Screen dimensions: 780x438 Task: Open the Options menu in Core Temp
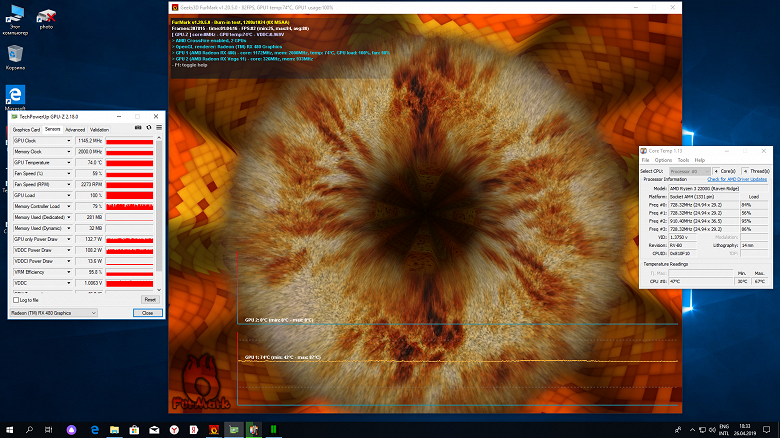(663, 160)
